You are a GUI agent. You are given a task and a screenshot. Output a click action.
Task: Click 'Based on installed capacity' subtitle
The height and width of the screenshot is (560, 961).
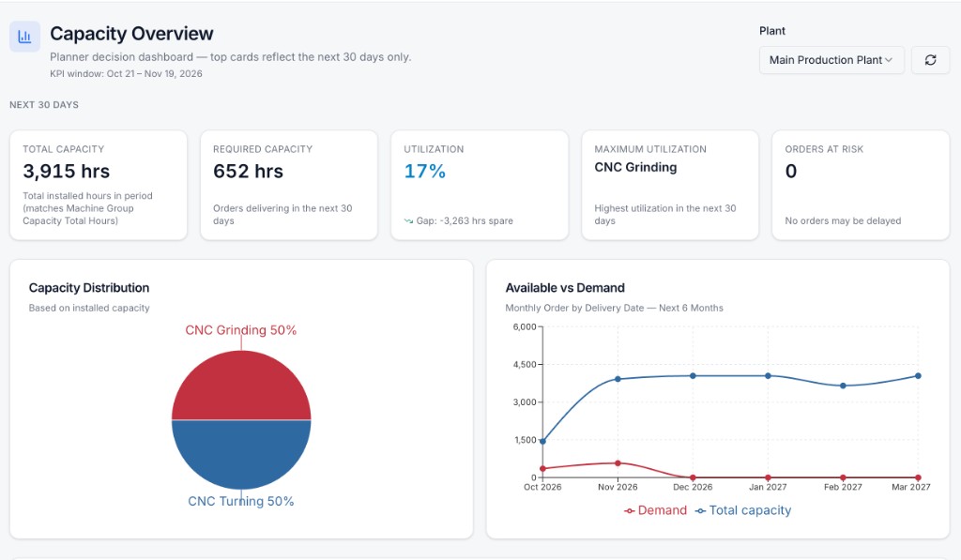(x=89, y=309)
